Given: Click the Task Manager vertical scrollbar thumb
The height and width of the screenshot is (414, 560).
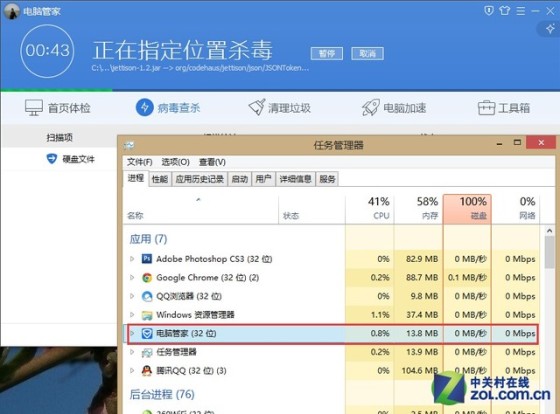Looking at the screenshot, I should coord(550,252).
